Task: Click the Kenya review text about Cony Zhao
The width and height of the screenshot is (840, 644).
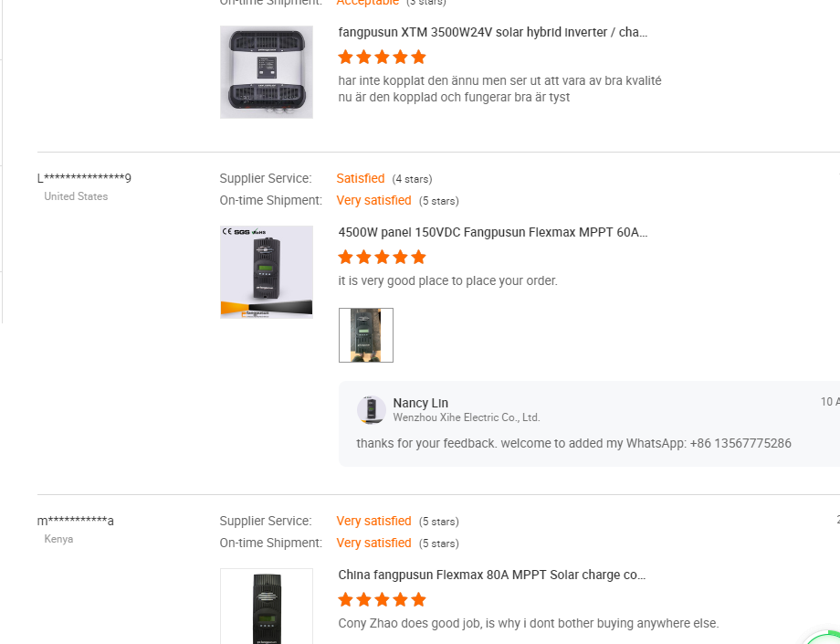Action: 528,623
